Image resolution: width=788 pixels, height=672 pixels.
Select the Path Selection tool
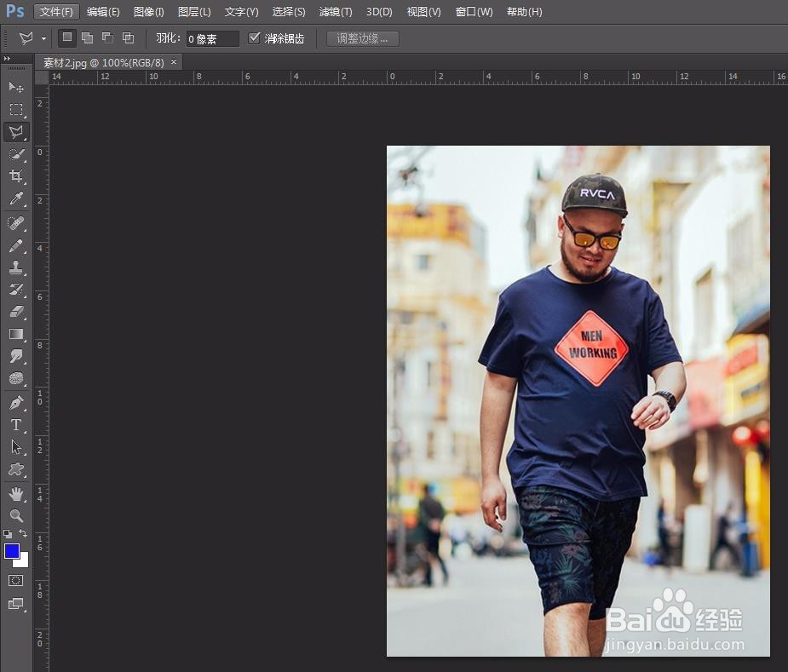16,447
